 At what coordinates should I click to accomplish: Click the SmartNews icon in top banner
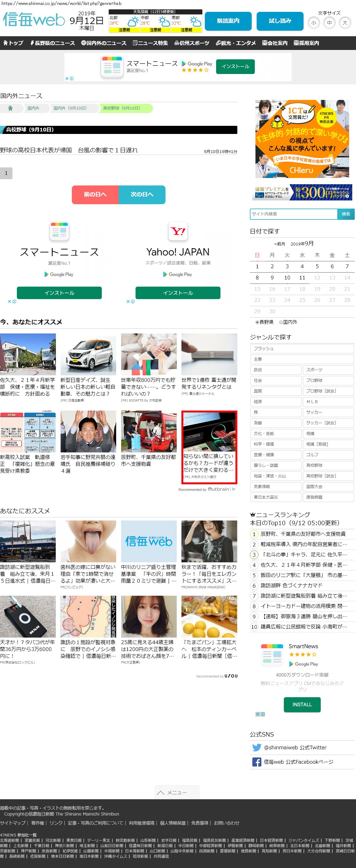111,67
